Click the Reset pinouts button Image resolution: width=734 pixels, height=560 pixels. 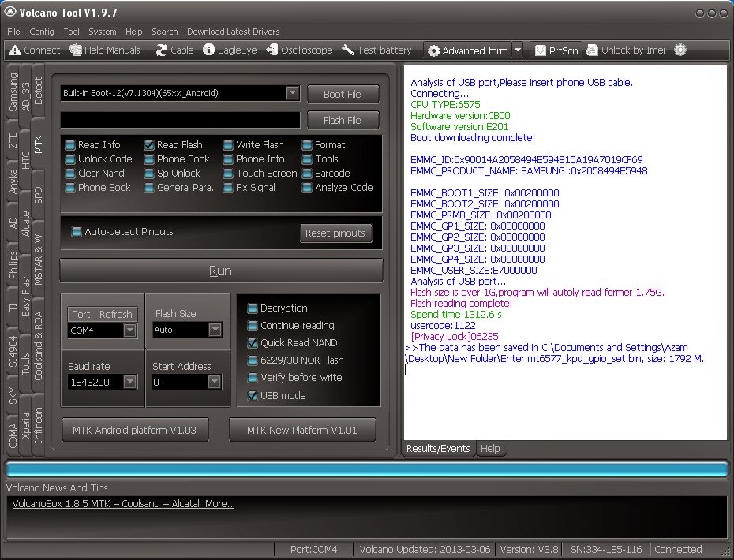point(335,233)
